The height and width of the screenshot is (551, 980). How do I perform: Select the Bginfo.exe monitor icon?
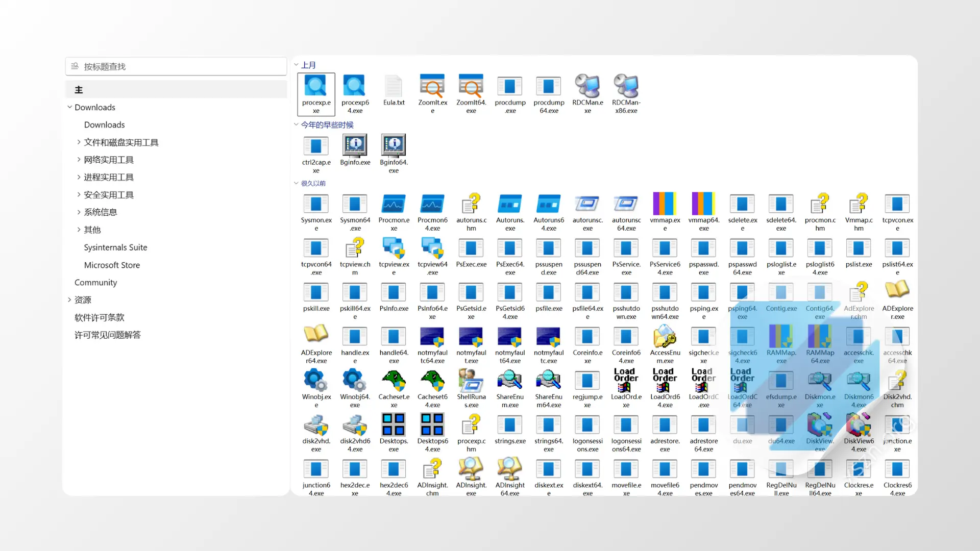coord(355,146)
